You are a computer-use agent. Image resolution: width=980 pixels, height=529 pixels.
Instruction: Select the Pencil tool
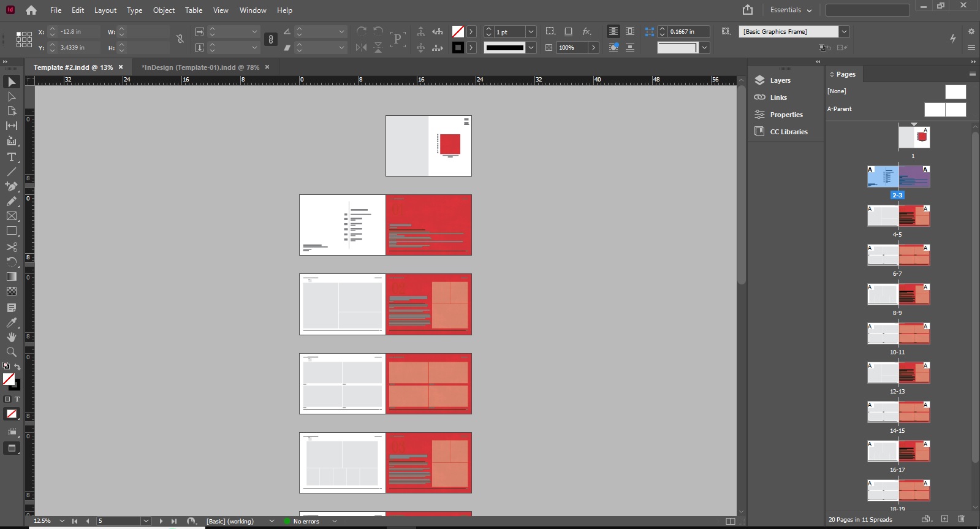[12, 201]
